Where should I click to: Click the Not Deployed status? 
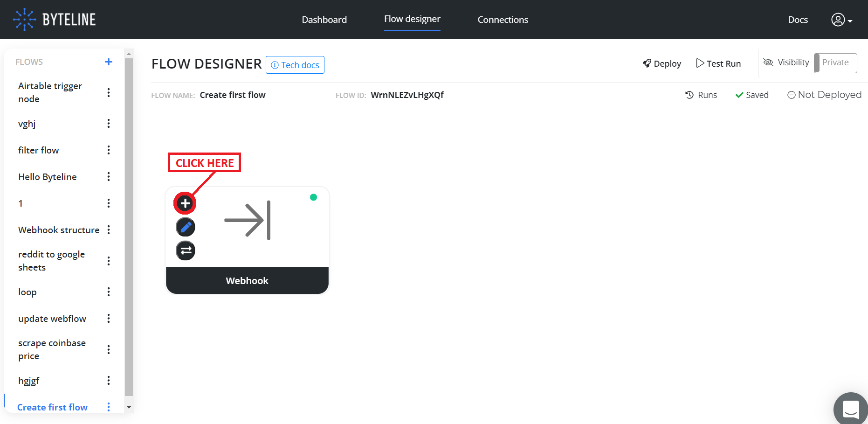tap(824, 95)
